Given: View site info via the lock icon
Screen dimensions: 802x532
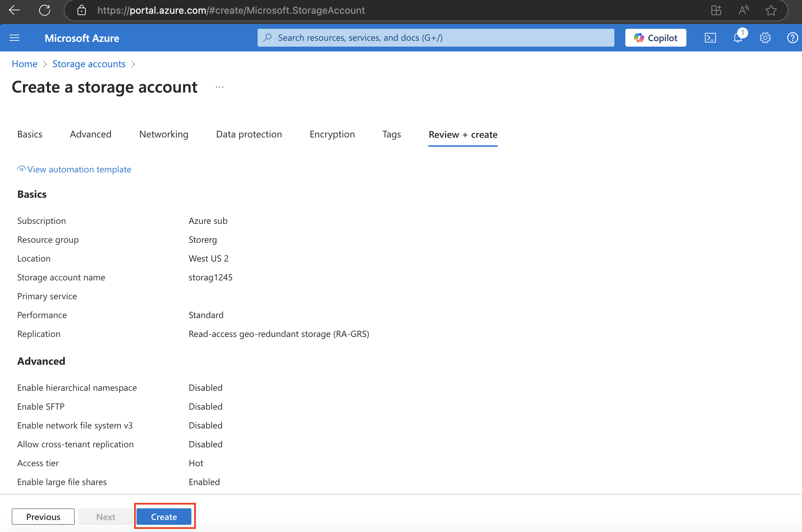Looking at the screenshot, I should click(x=82, y=10).
